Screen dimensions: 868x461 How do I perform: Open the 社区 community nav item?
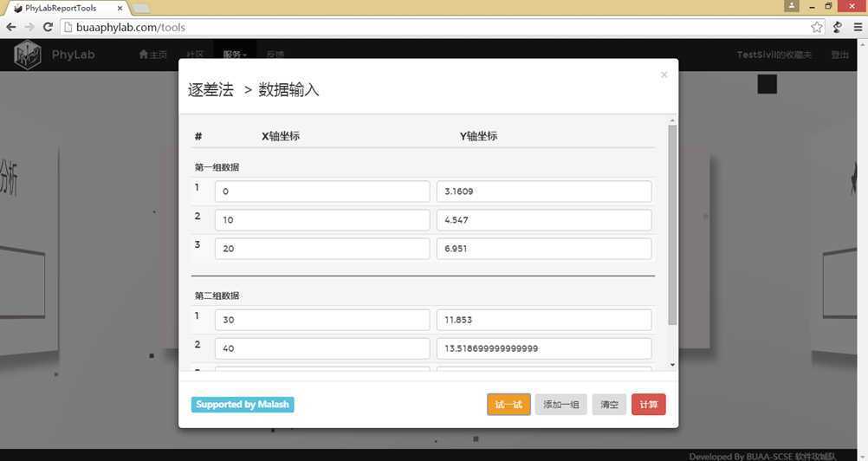pos(195,55)
